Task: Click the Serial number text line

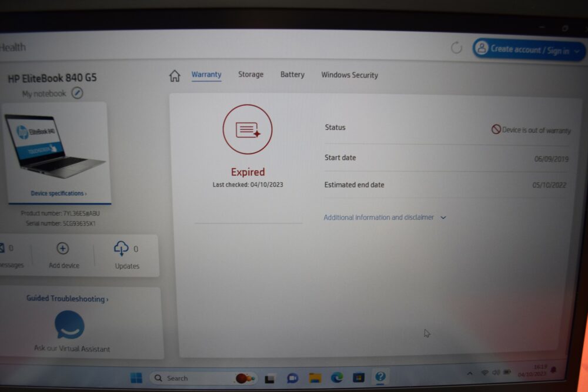Action: (x=61, y=223)
